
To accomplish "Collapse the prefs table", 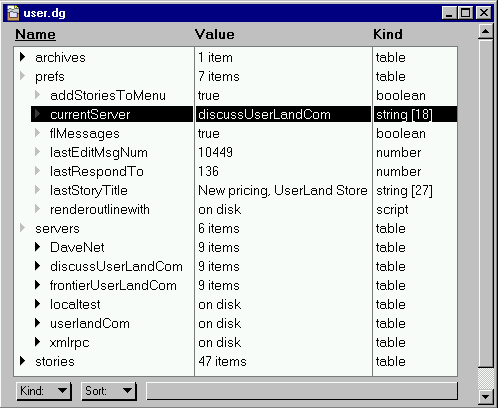I will pos(22,76).
